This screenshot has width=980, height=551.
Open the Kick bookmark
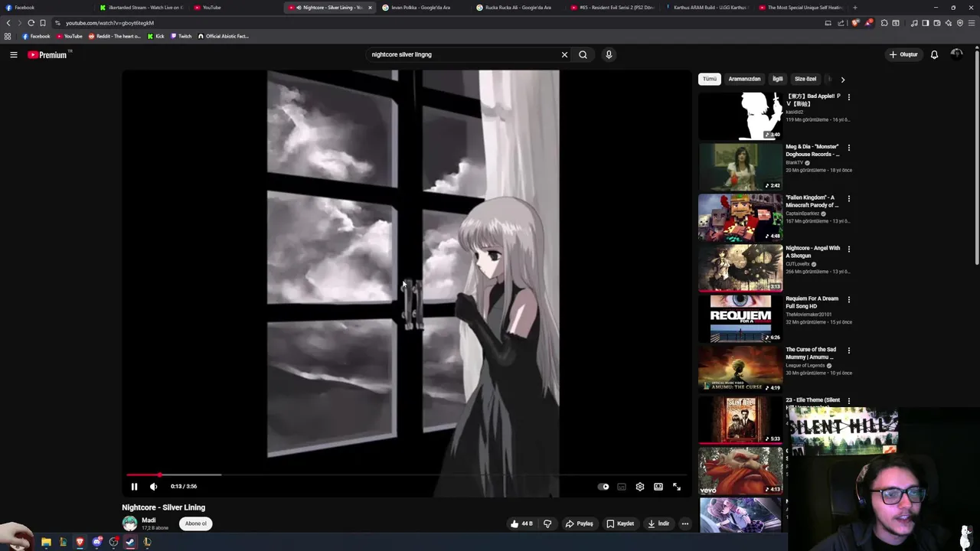156,36
